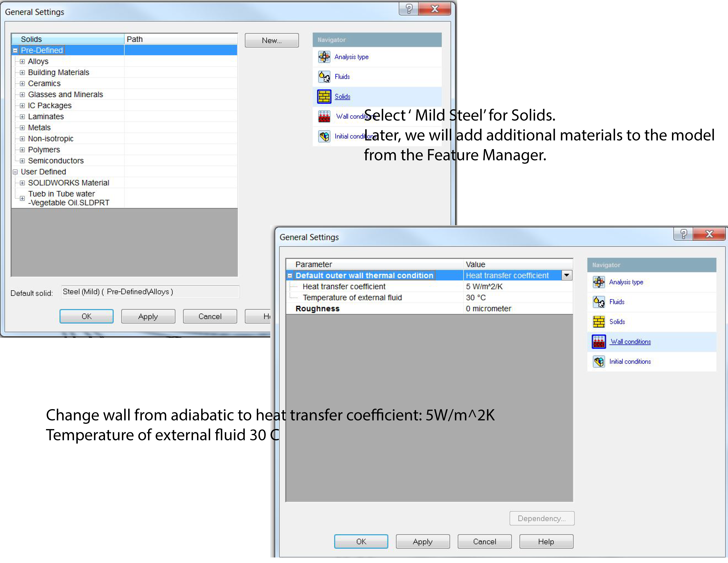The image size is (728, 563).
Task: Expand the Metals material category
Action: coord(22,128)
